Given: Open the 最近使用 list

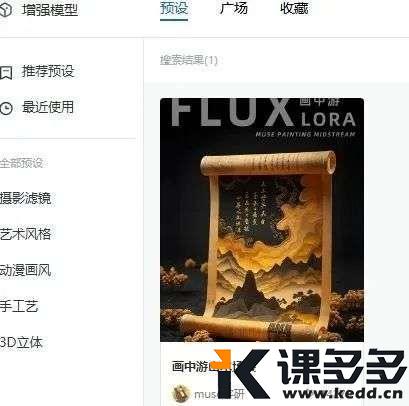Looking at the screenshot, I should pyautogui.click(x=48, y=107).
